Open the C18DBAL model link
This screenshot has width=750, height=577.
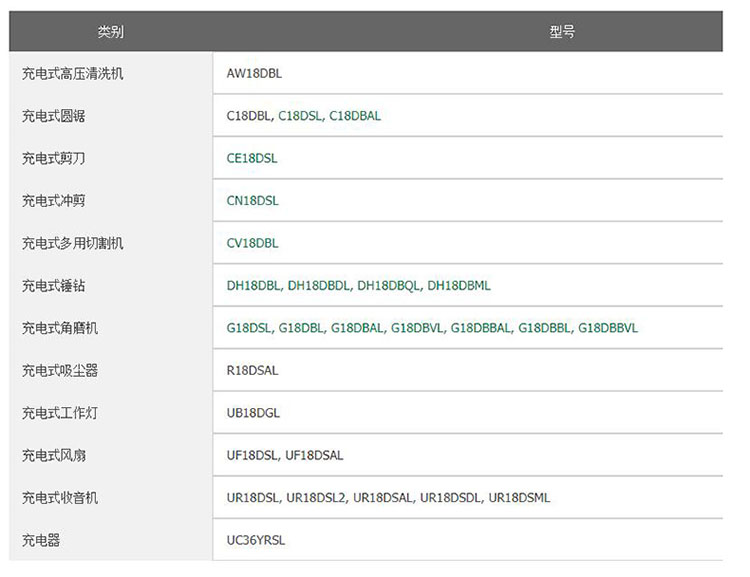click(355, 116)
